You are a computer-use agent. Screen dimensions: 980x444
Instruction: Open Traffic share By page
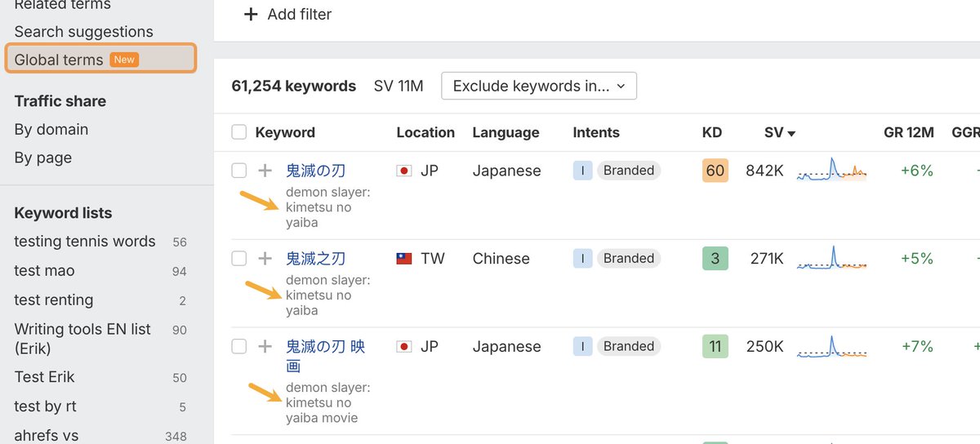coord(42,158)
